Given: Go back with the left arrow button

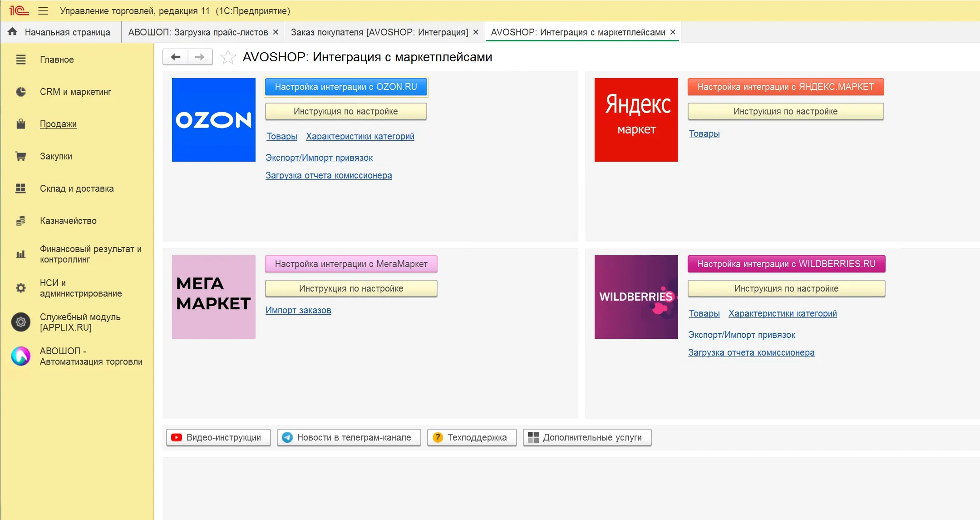Looking at the screenshot, I should (x=176, y=57).
